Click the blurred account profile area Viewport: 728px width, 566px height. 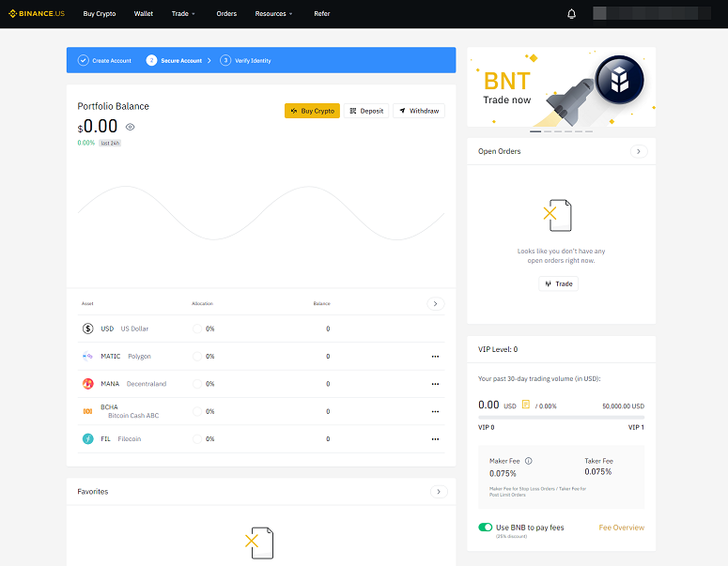(651, 13)
